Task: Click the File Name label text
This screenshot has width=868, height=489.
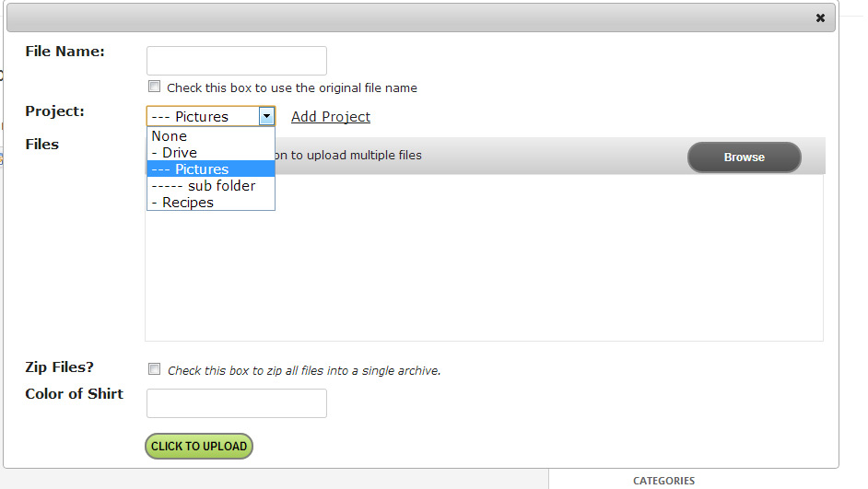Action: [x=65, y=51]
